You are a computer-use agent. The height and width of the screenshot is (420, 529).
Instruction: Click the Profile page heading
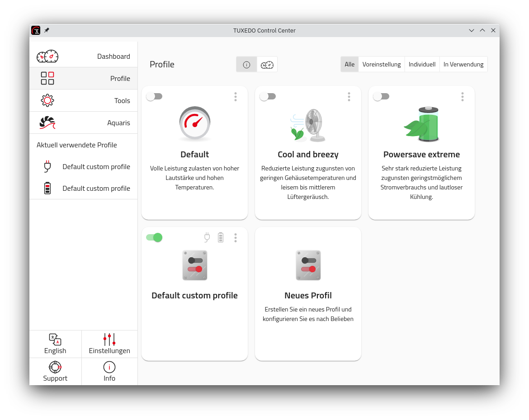pos(162,65)
